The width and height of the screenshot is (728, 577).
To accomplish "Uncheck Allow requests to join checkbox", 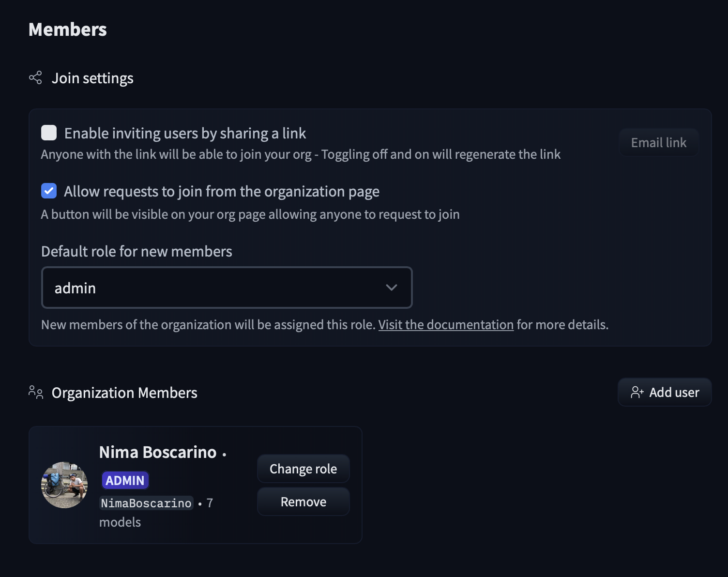I will pos(49,191).
